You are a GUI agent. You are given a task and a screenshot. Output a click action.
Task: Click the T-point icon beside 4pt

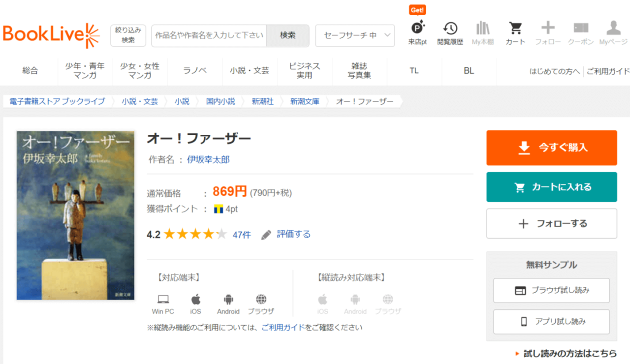pos(219,209)
